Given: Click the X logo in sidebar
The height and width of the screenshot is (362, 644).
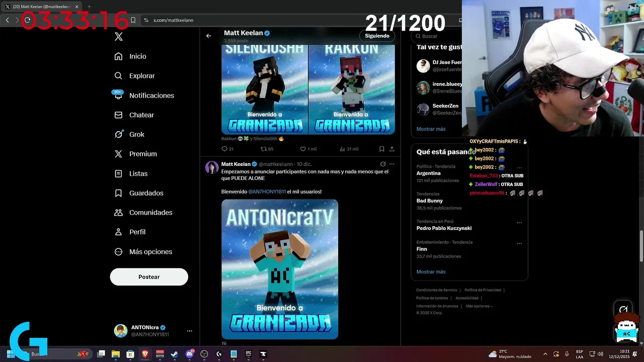Looking at the screenshot, I should [119, 36].
